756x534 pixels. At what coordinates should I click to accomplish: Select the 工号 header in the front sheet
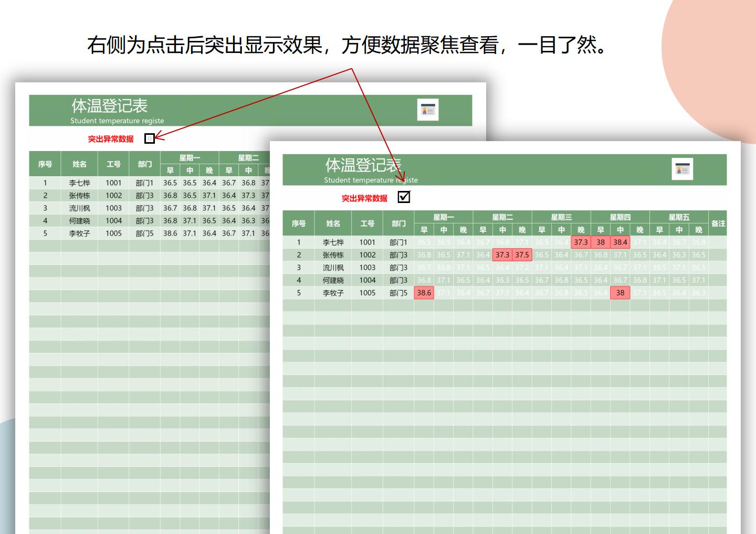point(367,223)
